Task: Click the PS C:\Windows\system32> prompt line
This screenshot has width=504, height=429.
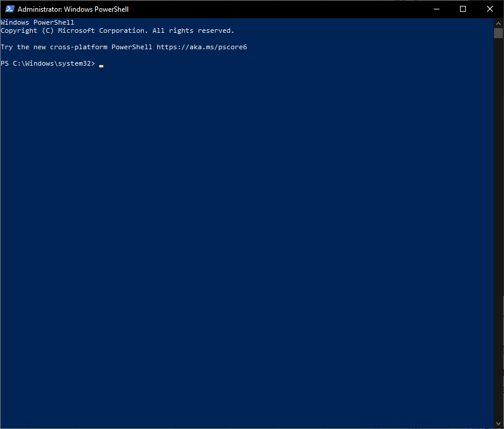Action: (x=49, y=63)
